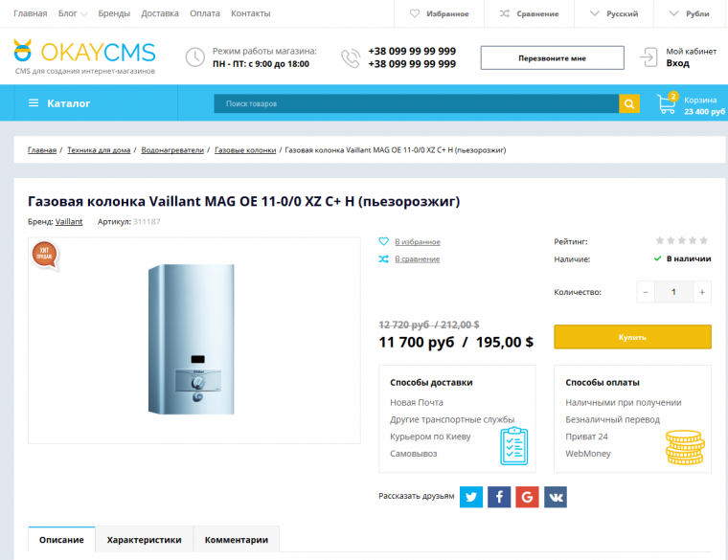Click the Поиск товаров search field
Viewport: 728px width, 560px height.
tap(415, 103)
